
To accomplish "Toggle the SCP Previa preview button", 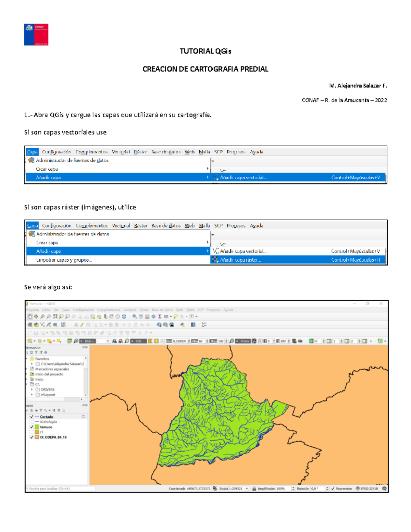I will 243,341.
